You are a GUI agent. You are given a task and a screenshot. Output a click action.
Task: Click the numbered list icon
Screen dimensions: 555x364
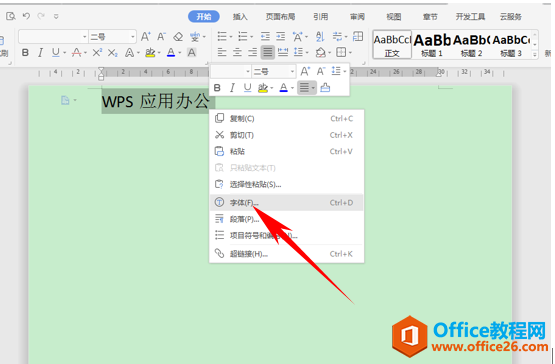(243, 36)
